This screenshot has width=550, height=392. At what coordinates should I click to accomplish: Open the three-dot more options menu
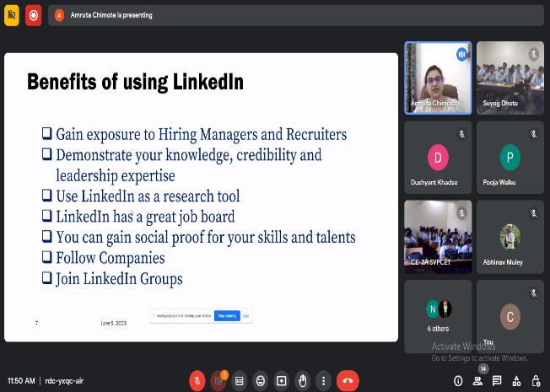(x=323, y=381)
